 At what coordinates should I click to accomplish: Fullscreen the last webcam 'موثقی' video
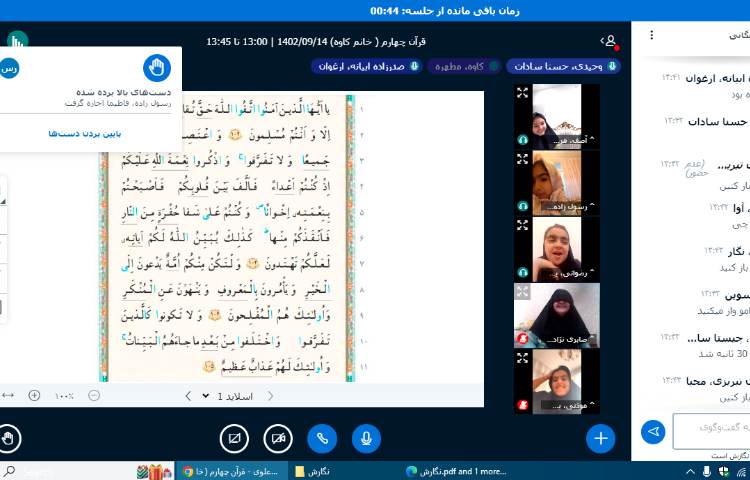[522, 358]
